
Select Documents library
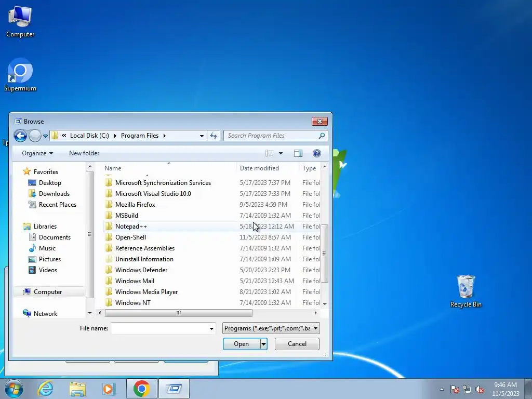(x=54, y=237)
